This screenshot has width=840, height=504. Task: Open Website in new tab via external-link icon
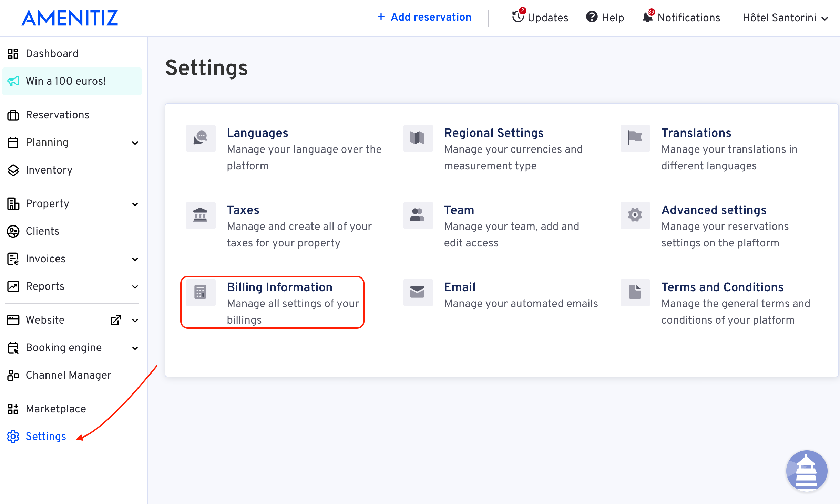(x=116, y=320)
